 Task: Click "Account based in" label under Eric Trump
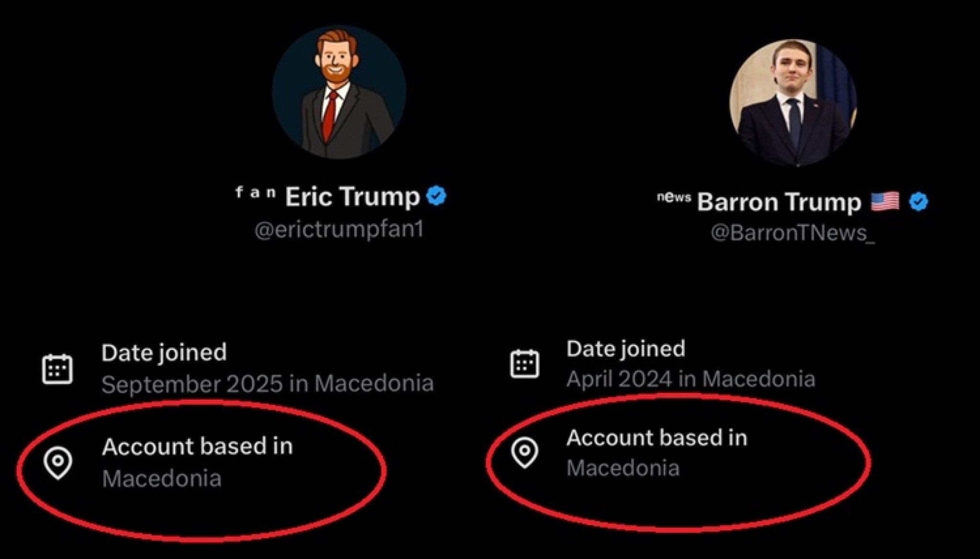[x=197, y=447]
